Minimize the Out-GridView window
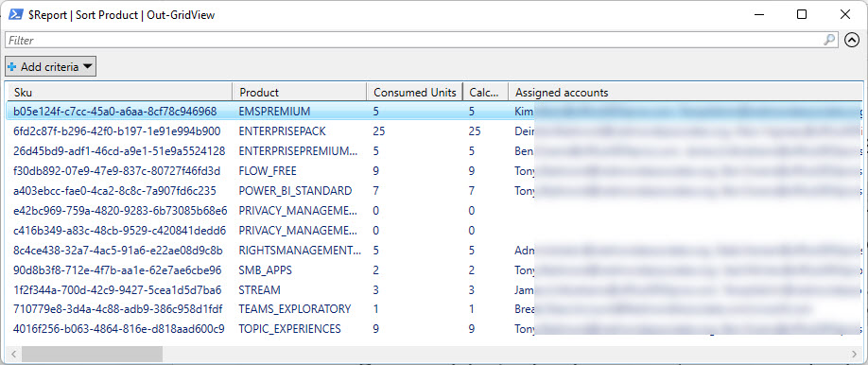This screenshot has width=868, height=365. pos(758,15)
